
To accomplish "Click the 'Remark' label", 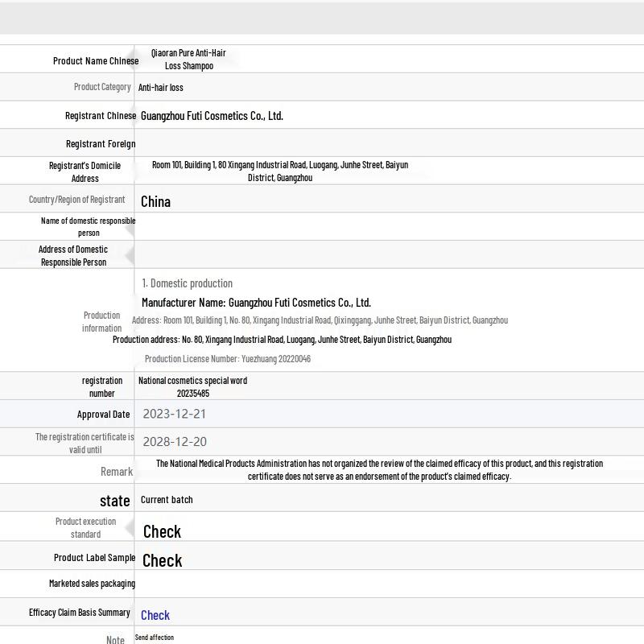I will coord(117,472).
